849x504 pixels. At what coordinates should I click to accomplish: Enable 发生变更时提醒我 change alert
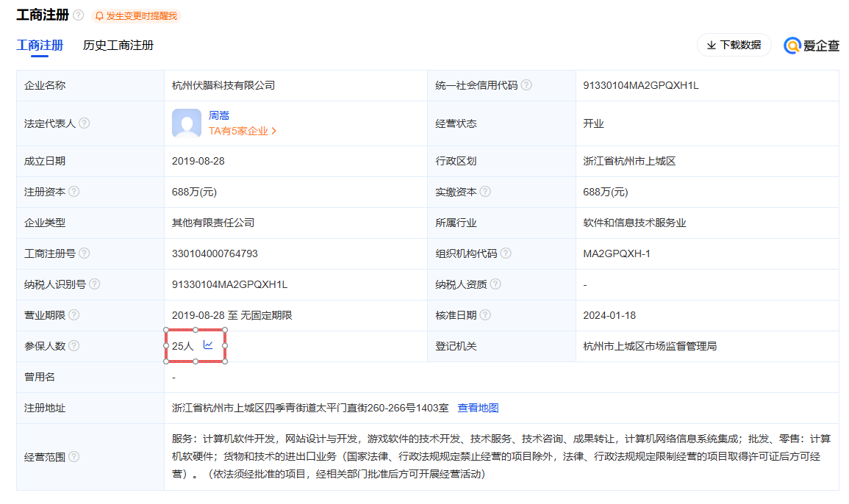coord(136,16)
